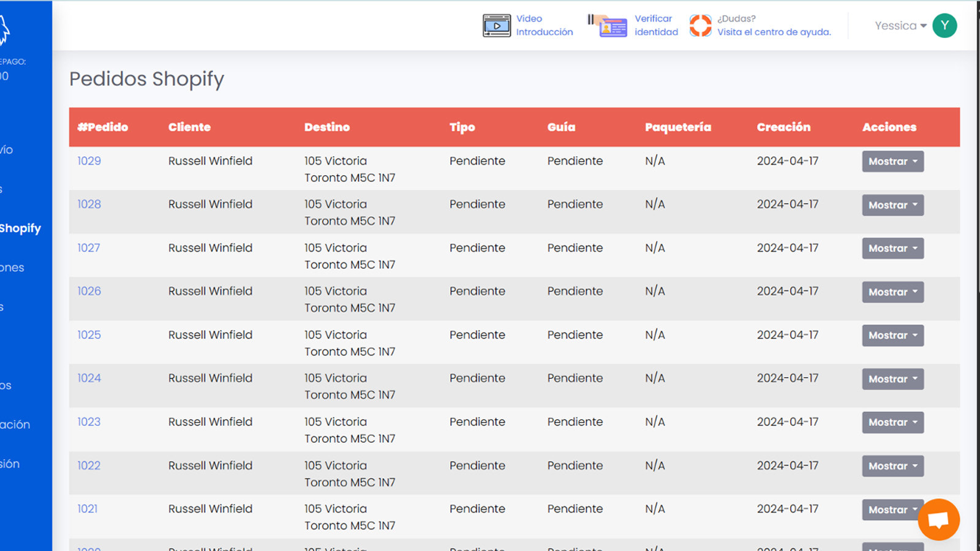Open order number 1029 link

click(x=89, y=161)
